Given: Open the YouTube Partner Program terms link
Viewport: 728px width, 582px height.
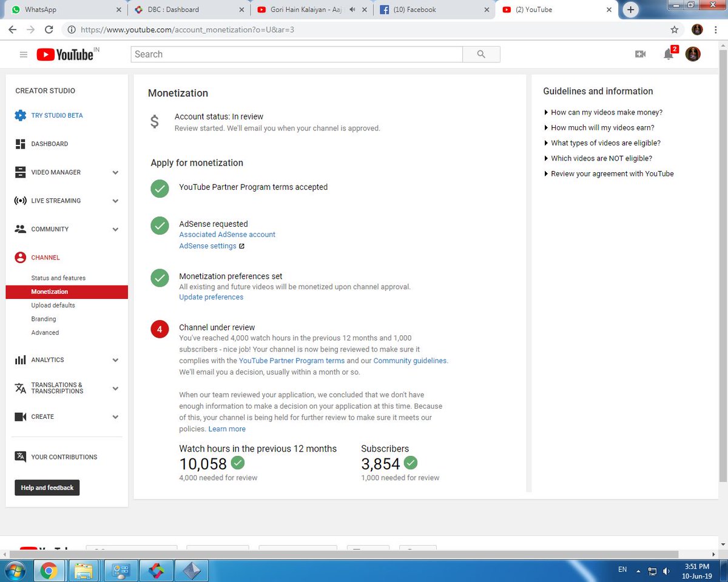Looking at the screenshot, I should [x=292, y=361].
